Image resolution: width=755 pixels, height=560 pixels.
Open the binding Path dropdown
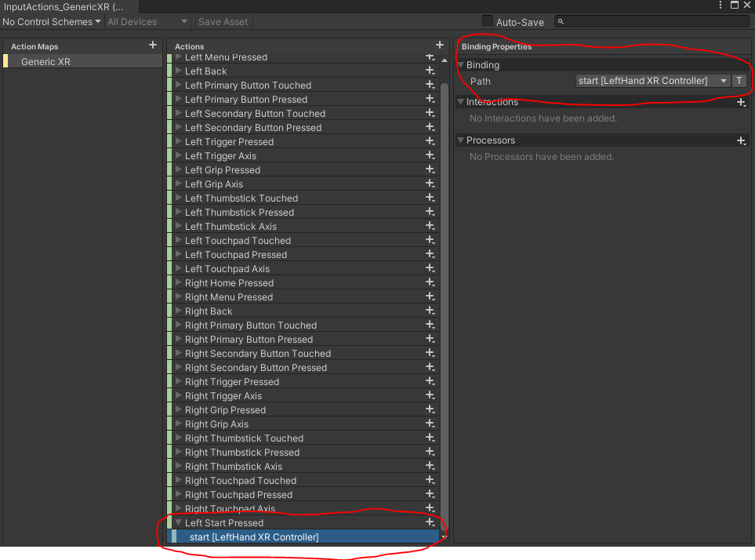coord(722,80)
